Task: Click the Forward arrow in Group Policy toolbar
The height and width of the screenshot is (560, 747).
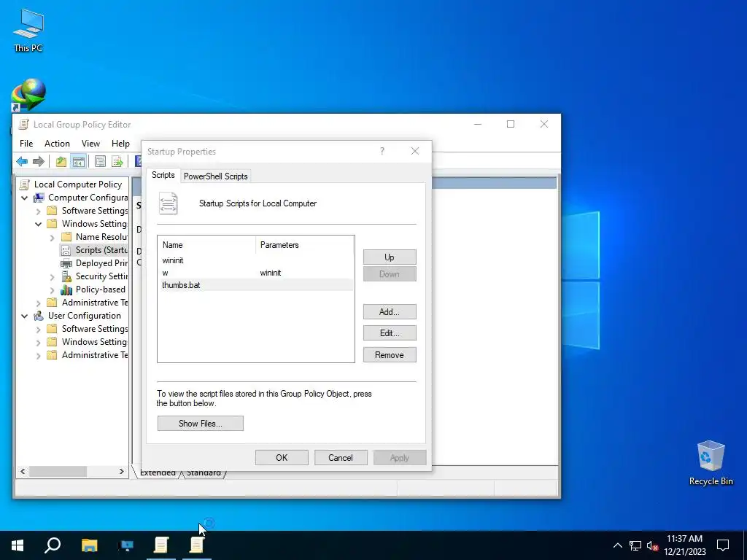Action: tap(39, 161)
